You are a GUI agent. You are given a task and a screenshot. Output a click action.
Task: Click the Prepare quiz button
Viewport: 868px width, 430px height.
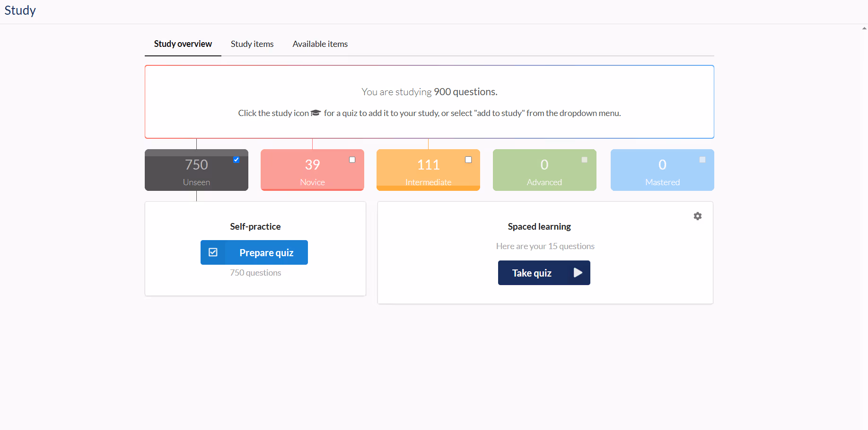point(254,252)
